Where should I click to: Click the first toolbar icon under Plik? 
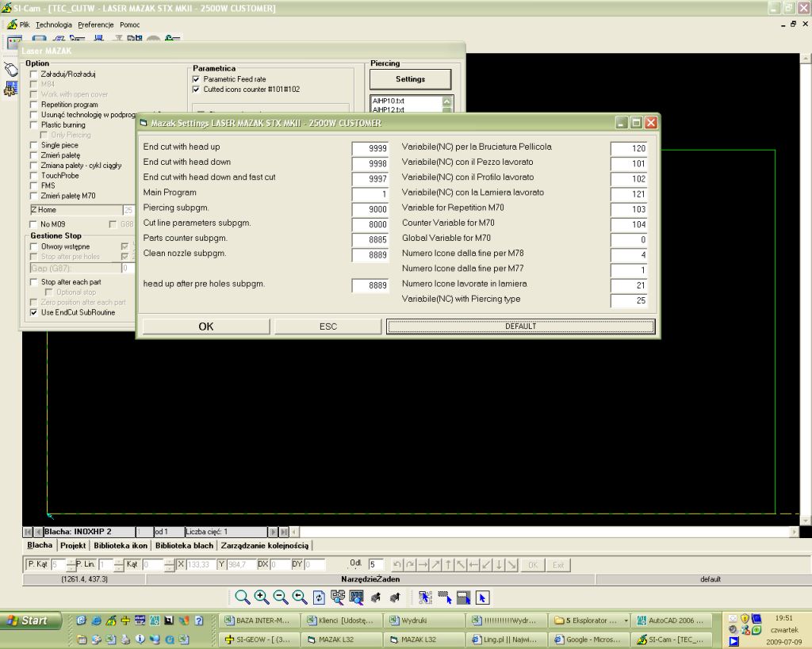[x=14, y=41]
